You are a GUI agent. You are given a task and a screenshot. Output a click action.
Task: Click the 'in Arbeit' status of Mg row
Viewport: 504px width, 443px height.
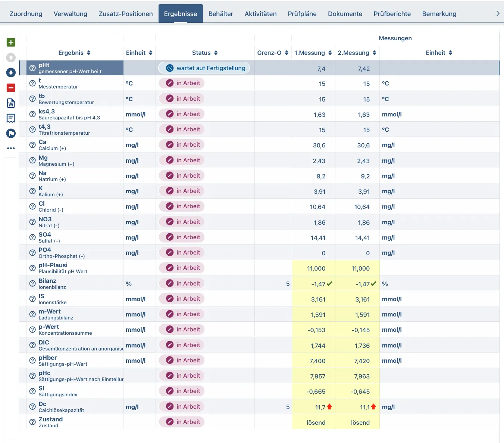pos(182,160)
